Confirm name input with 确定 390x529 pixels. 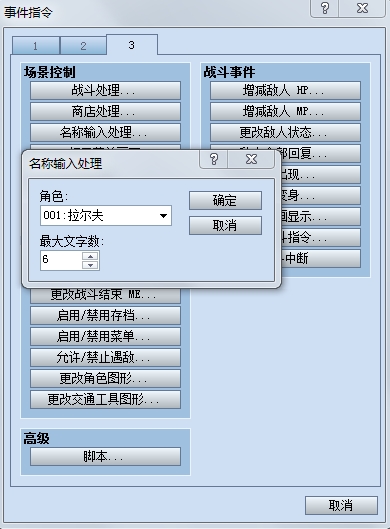225,200
